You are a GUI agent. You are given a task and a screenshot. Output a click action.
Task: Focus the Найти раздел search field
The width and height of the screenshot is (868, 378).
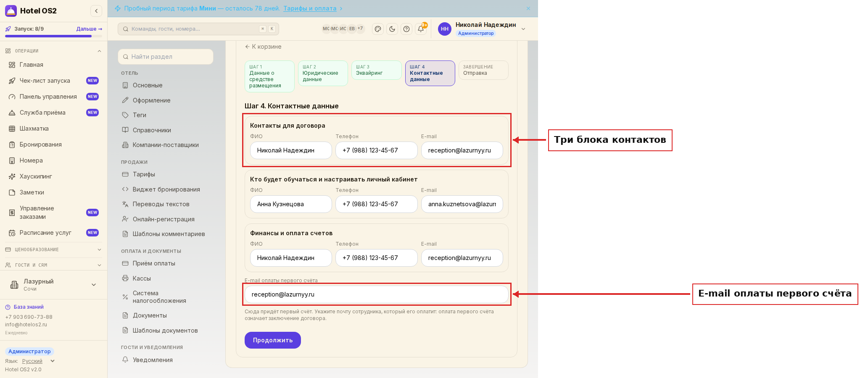(166, 57)
